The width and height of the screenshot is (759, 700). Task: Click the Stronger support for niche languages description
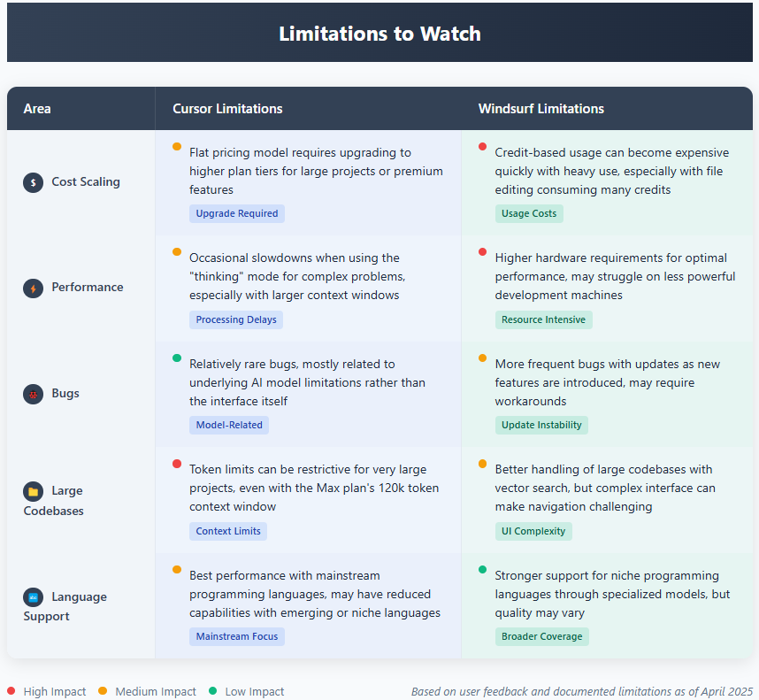pyautogui.click(x=612, y=594)
